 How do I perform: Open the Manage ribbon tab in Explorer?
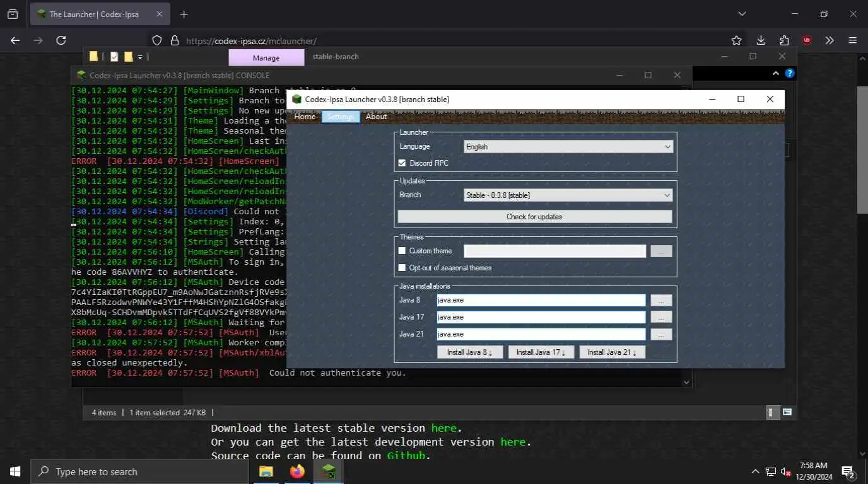click(x=266, y=57)
